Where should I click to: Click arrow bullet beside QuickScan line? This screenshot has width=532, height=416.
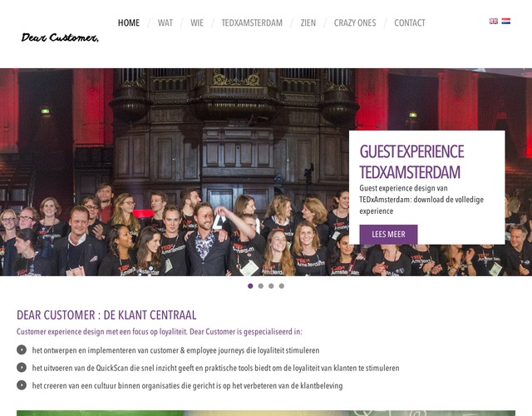tap(22, 368)
